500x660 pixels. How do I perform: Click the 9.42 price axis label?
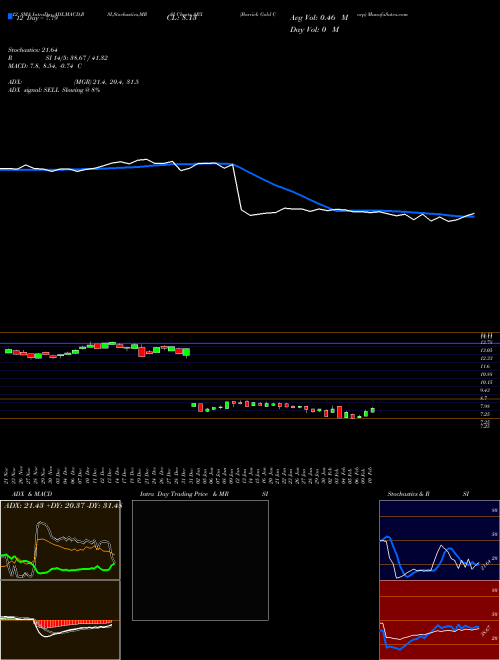487,390
